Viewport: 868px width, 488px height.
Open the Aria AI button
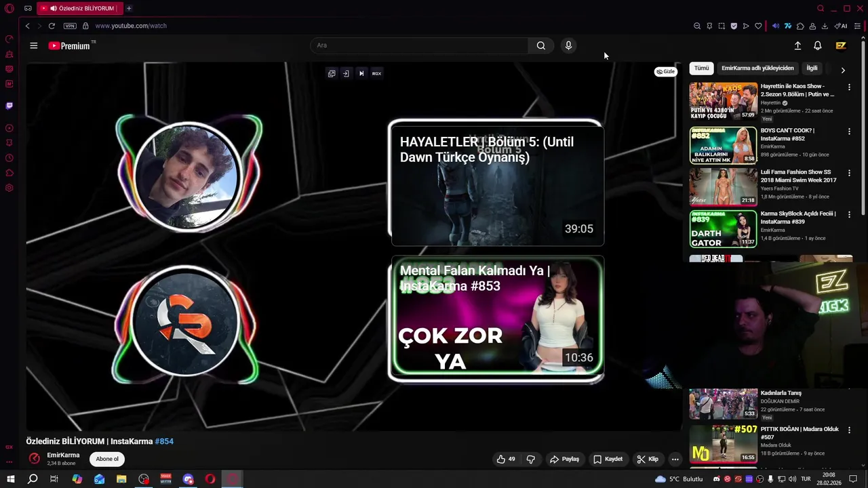pos(841,26)
